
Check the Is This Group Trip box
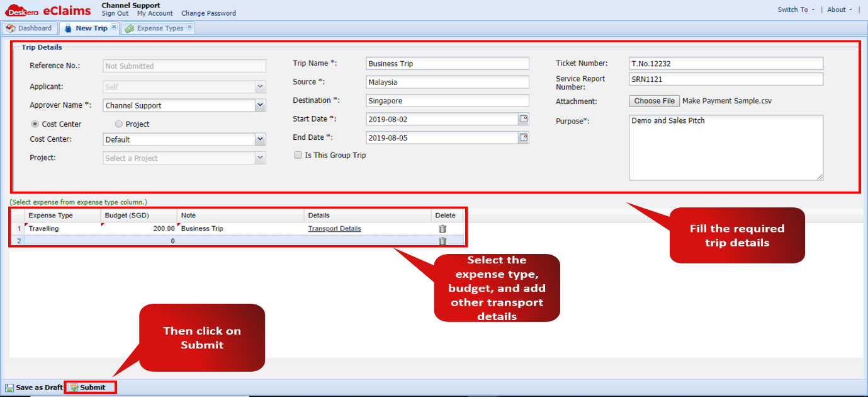tap(298, 155)
